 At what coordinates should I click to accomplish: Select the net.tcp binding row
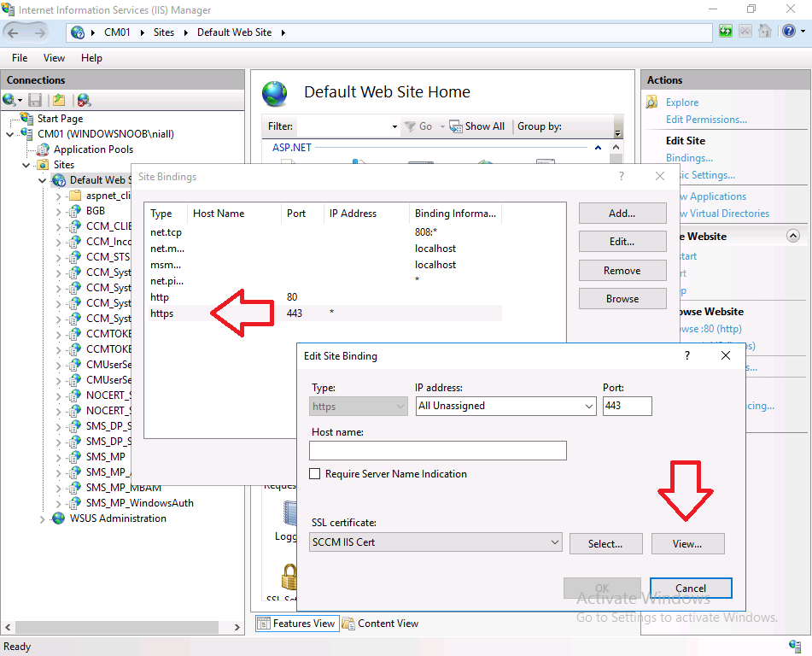tap(325, 232)
